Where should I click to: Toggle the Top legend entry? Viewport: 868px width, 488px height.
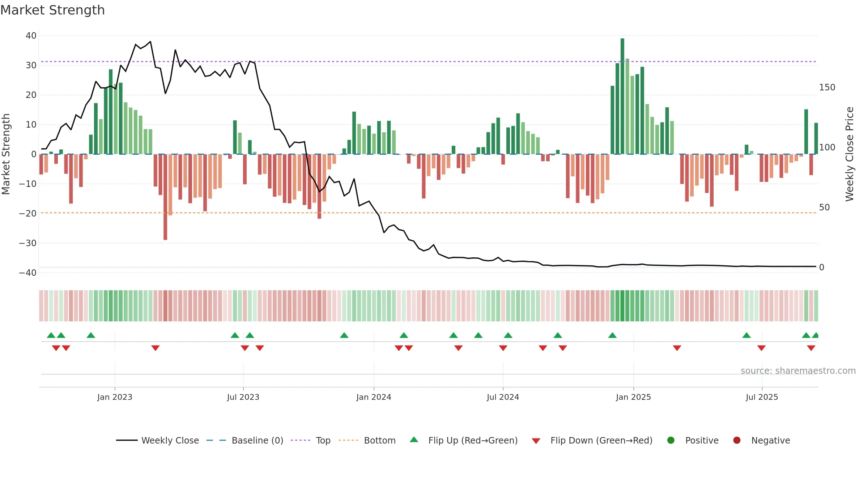tap(310, 440)
